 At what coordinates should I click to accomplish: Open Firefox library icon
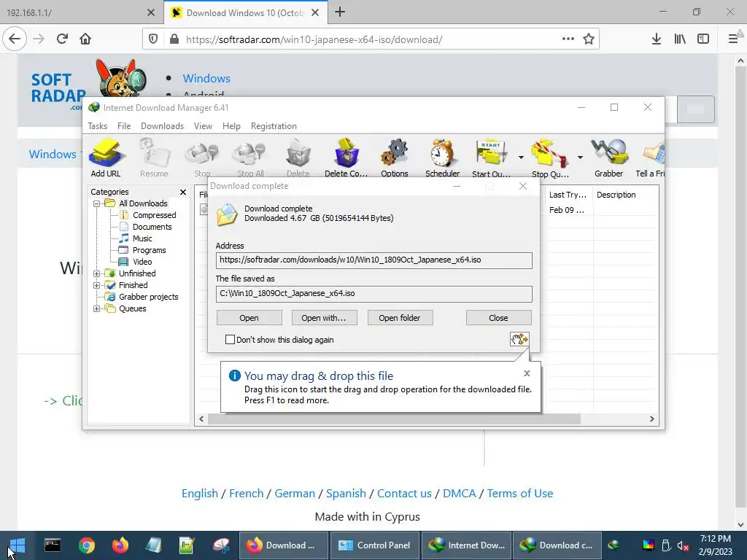pyautogui.click(x=680, y=39)
